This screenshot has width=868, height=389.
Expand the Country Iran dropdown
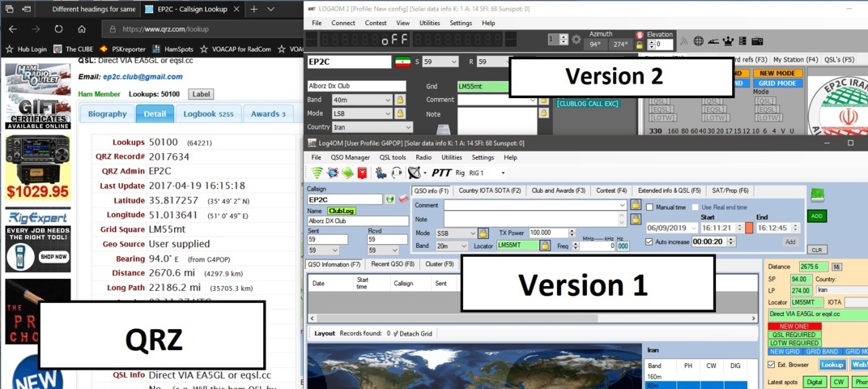[x=408, y=127]
